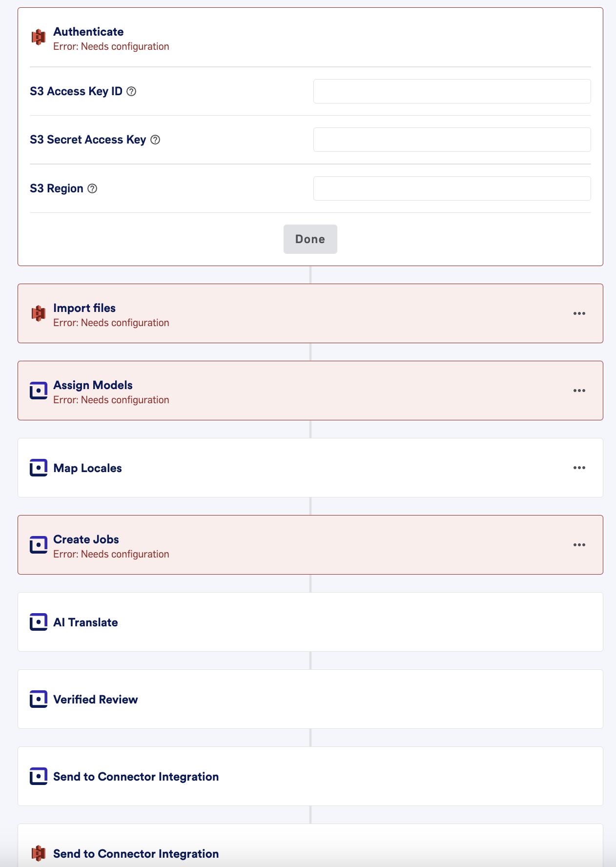Expand the Verified Review step

(310, 699)
